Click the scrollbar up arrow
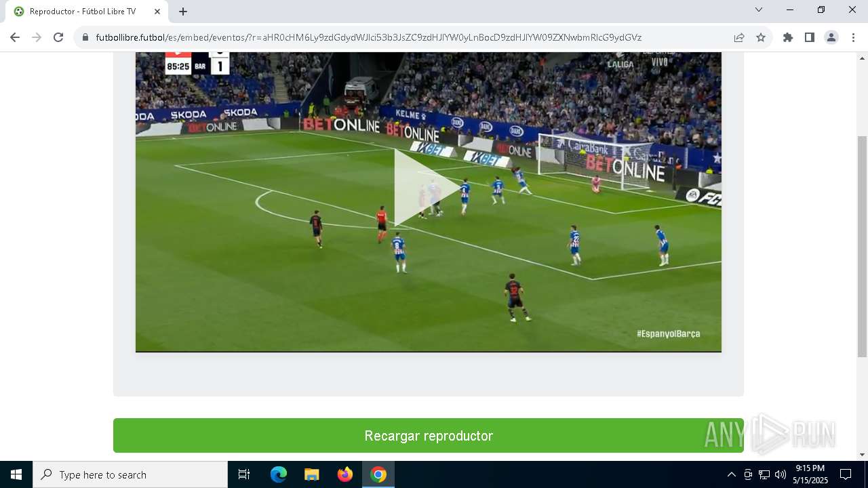Image resolution: width=868 pixels, height=488 pixels. (x=862, y=58)
